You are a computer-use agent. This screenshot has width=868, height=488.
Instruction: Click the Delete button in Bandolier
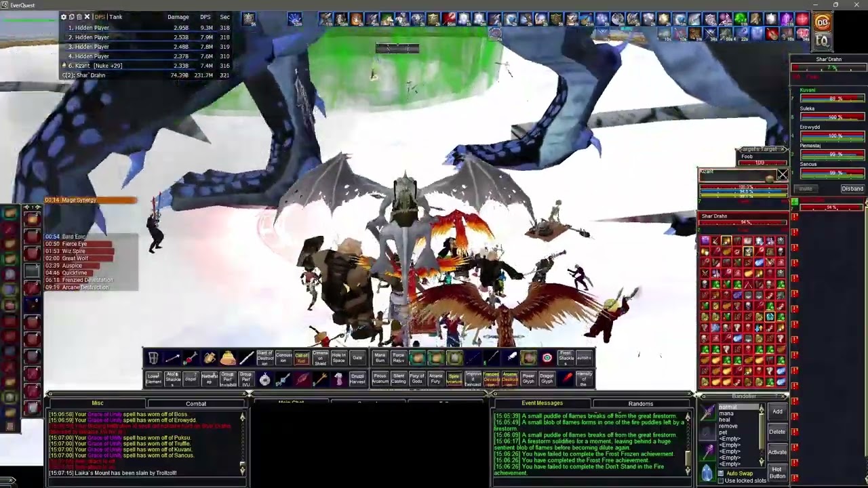(x=778, y=432)
